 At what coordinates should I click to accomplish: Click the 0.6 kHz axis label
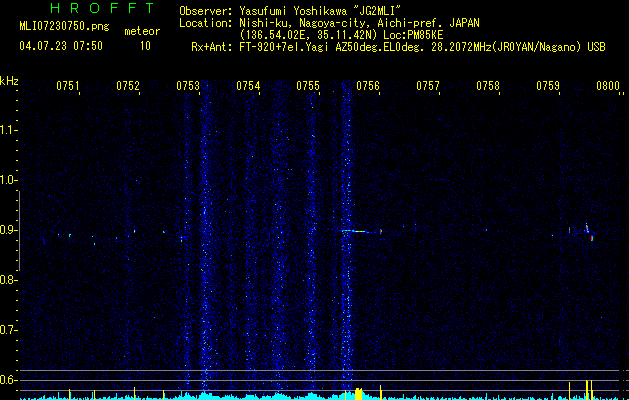click(7, 380)
